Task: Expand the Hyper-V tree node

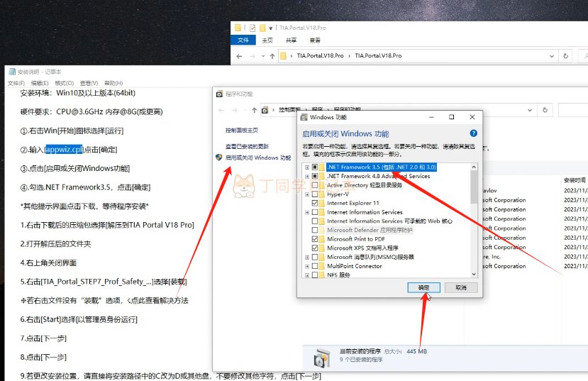Action: pyautogui.click(x=307, y=194)
